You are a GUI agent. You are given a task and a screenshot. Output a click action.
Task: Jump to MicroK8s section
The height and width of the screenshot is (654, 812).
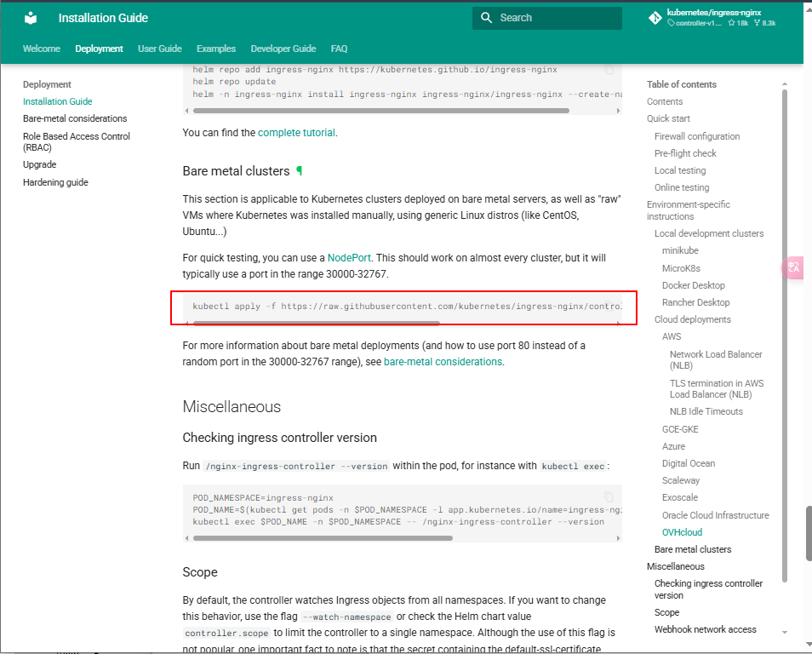coord(681,268)
